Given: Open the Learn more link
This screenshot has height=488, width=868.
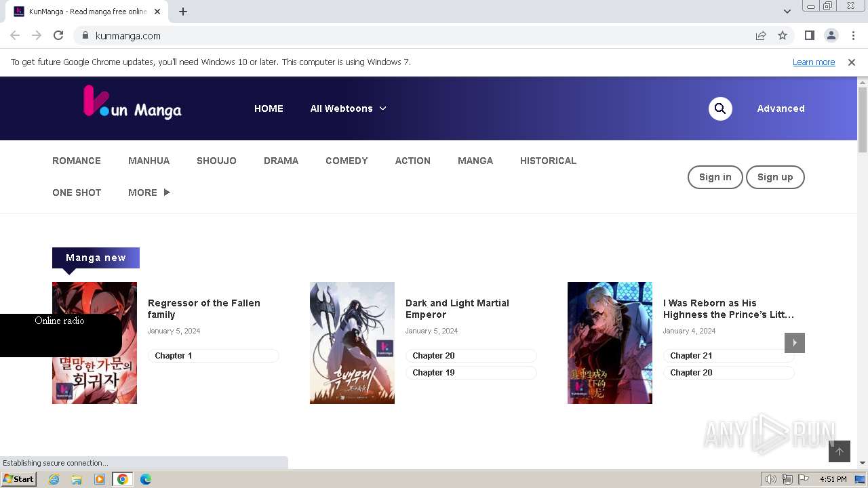Looking at the screenshot, I should point(814,62).
